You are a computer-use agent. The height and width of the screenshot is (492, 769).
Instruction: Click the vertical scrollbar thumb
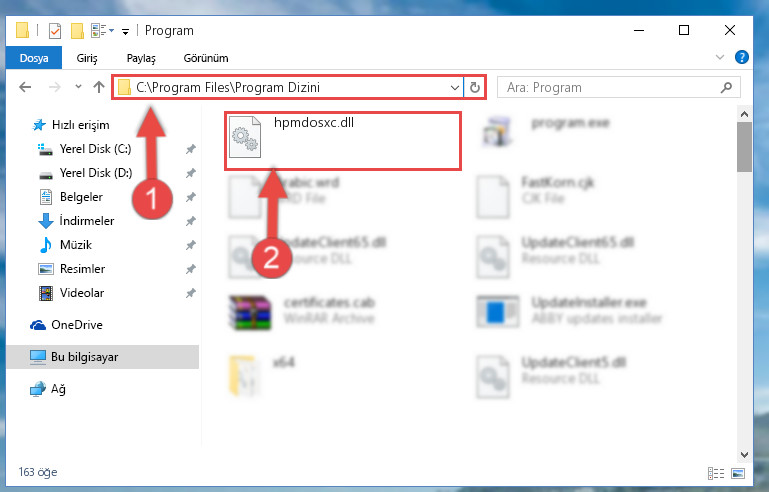(x=744, y=147)
